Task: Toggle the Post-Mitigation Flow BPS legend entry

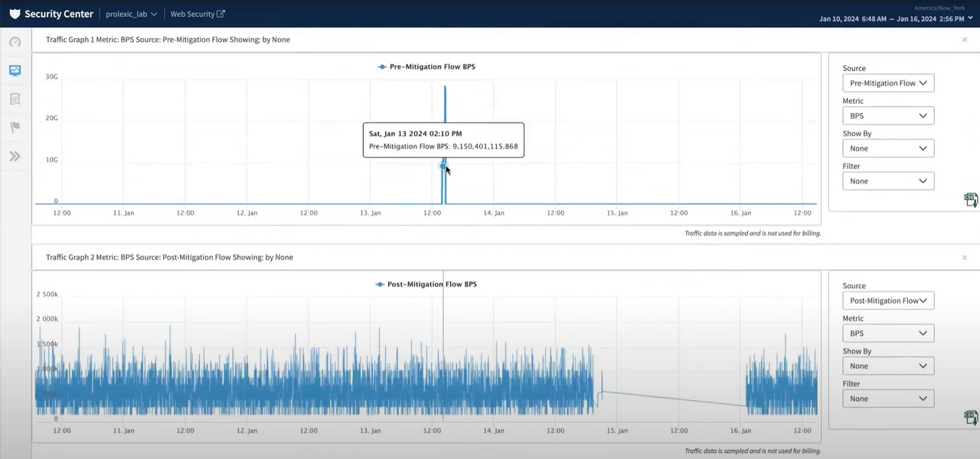Action: point(426,284)
